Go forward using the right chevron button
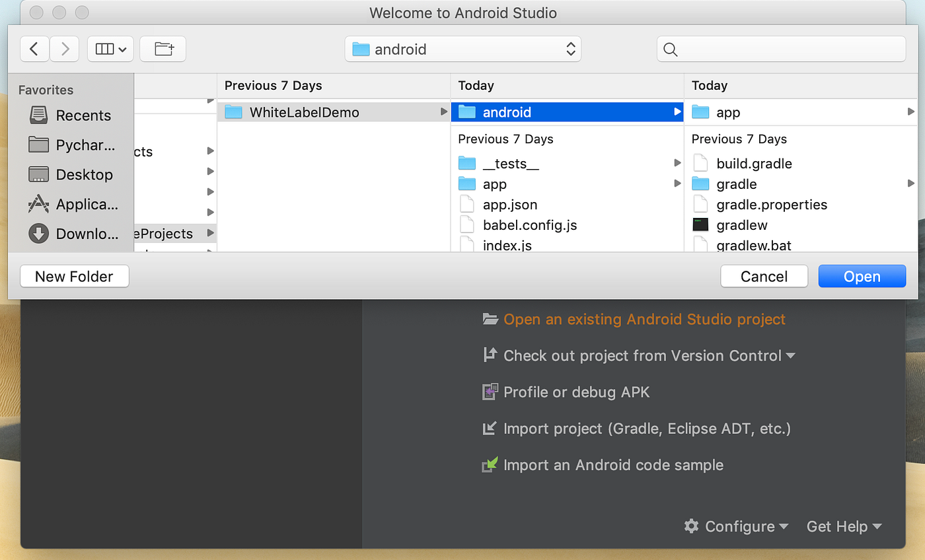This screenshot has width=925, height=560. coord(65,49)
